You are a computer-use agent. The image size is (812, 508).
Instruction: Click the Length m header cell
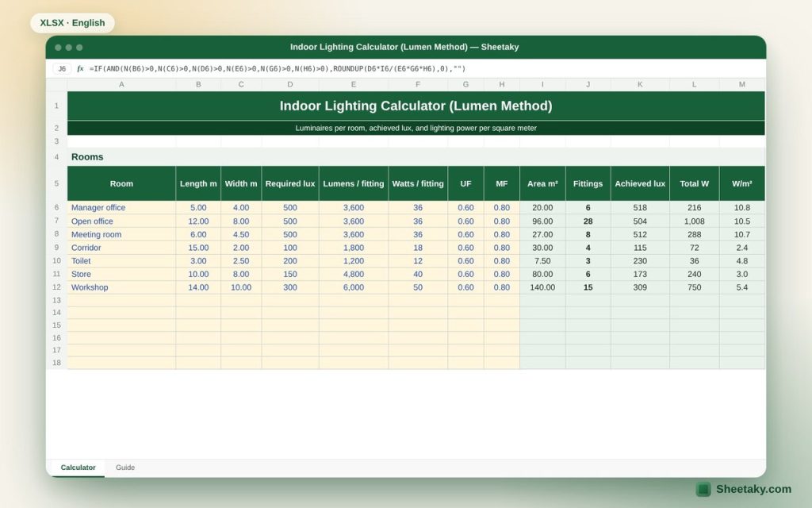coord(198,183)
